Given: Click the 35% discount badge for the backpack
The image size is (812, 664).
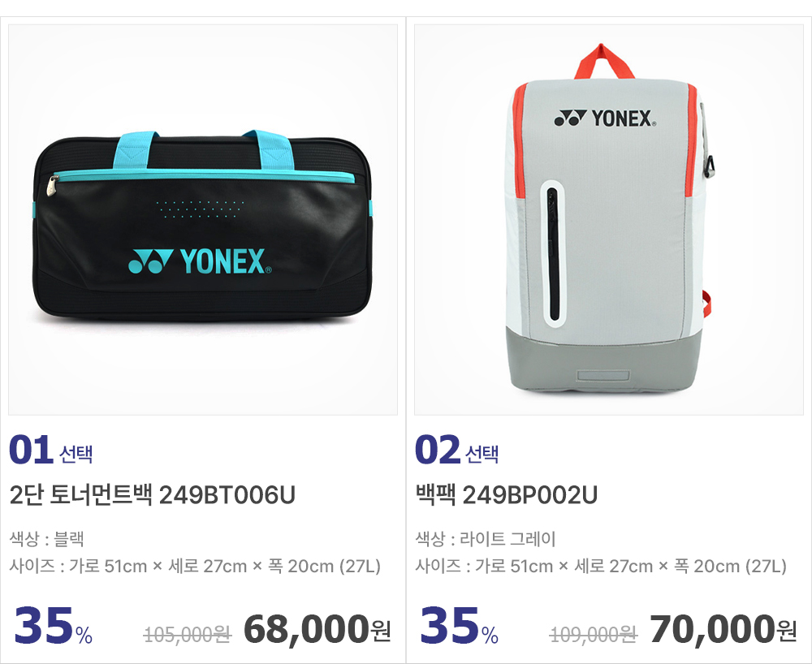Looking at the screenshot, I should [x=460, y=625].
